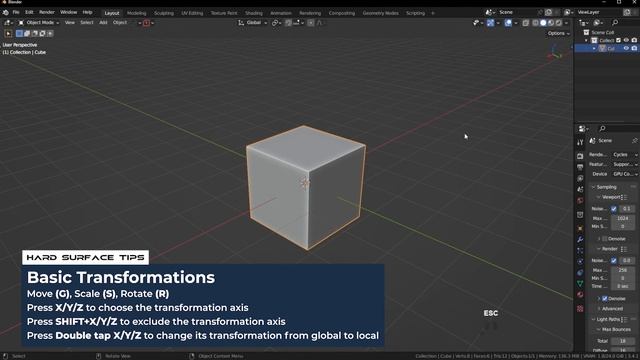Open the transform pivot point selector

click(276, 23)
